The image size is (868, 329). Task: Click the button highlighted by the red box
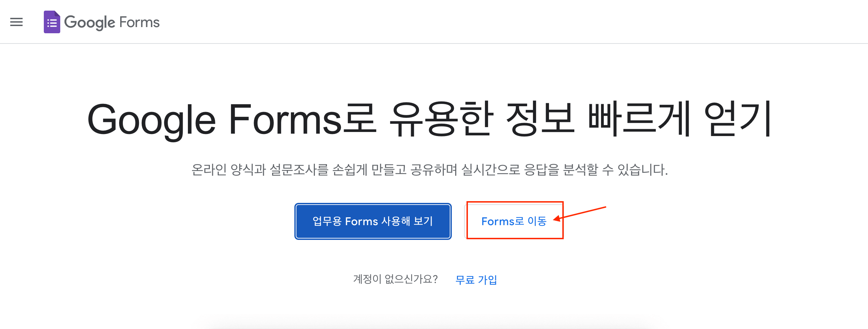click(514, 221)
